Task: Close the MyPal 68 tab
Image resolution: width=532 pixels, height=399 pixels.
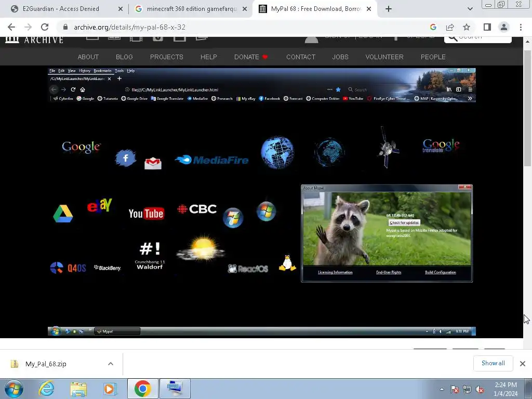Action: point(369,9)
